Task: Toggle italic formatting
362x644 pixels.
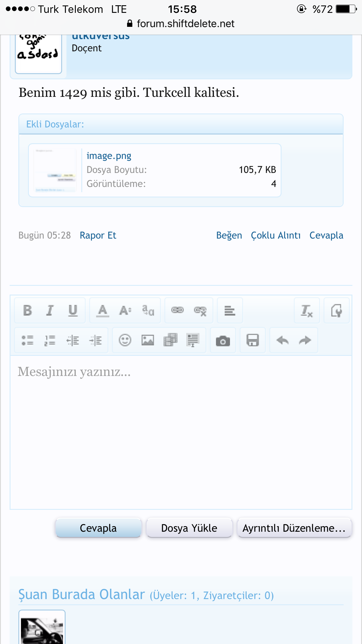Action: 50,310
